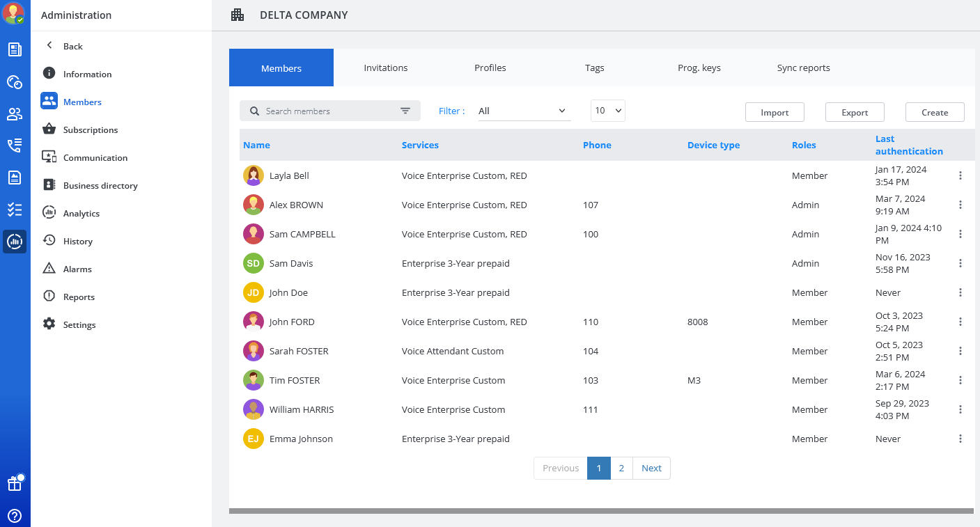Image resolution: width=980 pixels, height=527 pixels.
Task: Switch to the Sync reports tab
Action: (803, 68)
